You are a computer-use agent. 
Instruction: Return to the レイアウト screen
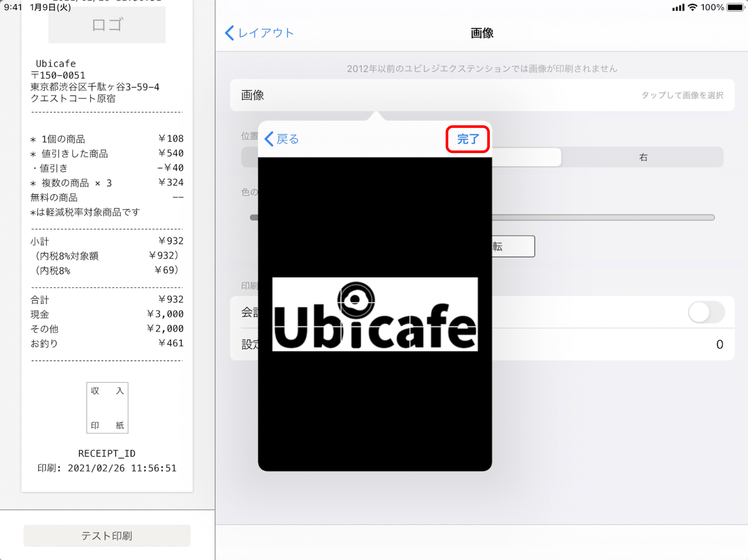tap(260, 33)
